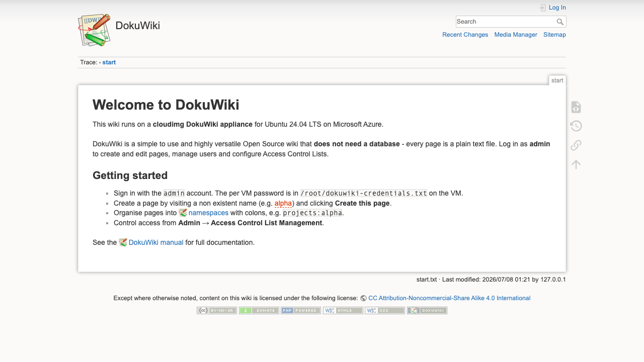Open the DokuWiki site title link
Image resolution: width=644 pixels, height=362 pixels.
137,26
